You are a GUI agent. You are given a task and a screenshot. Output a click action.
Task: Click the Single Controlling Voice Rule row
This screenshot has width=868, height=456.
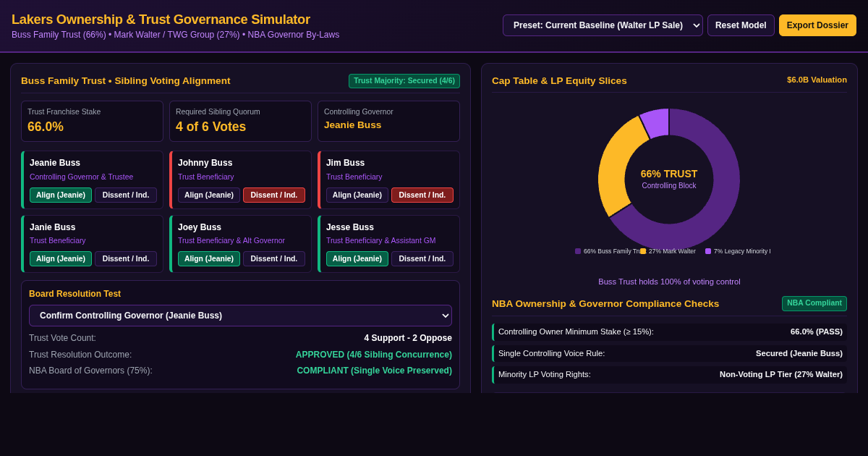(669, 354)
